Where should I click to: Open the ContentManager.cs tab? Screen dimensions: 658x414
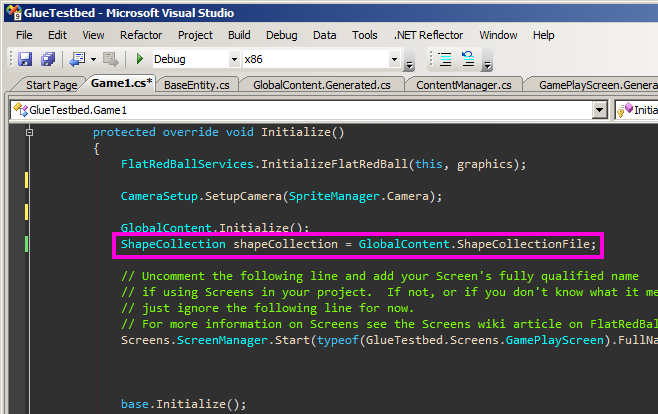point(464,85)
